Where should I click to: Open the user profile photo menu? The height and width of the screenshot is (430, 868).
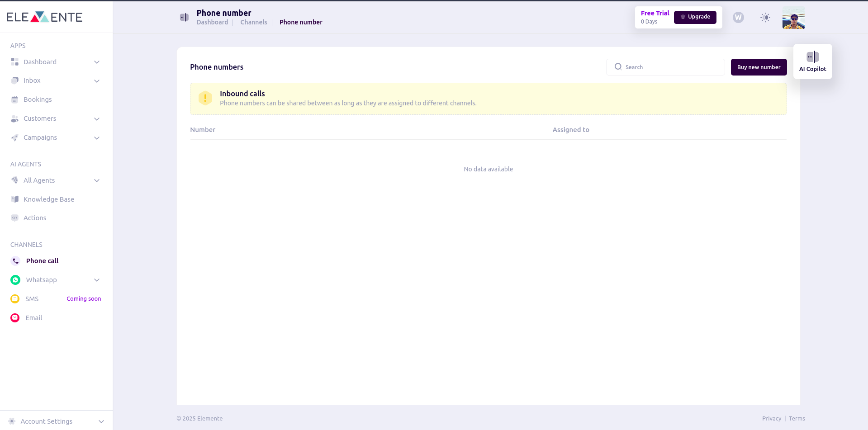click(x=794, y=18)
